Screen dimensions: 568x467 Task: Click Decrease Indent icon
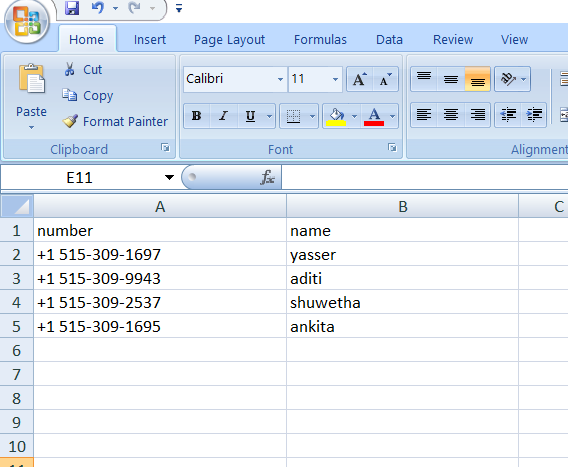(508, 115)
